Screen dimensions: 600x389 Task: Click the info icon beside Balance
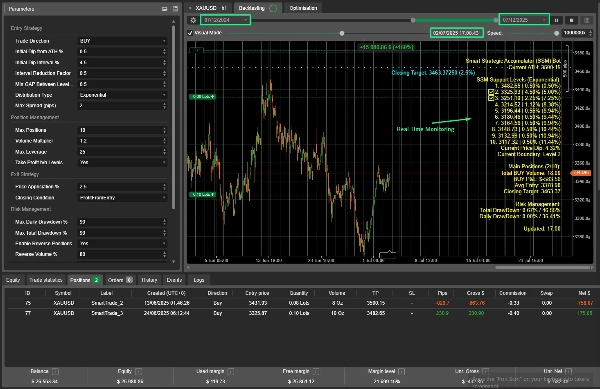[x=55, y=371]
